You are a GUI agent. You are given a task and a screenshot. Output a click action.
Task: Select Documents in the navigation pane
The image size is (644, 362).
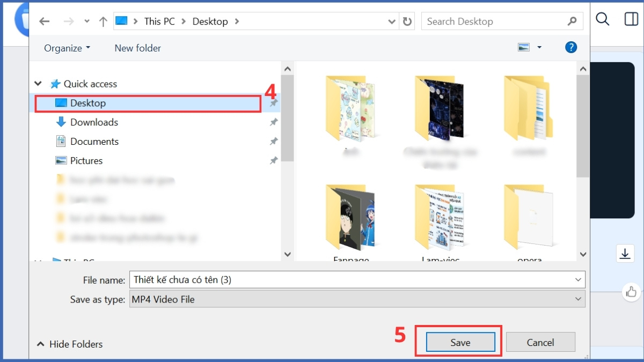tap(94, 142)
